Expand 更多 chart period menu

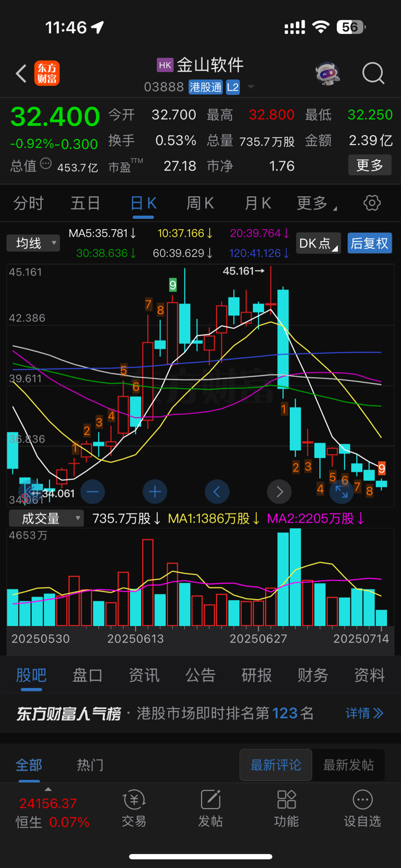[x=316, y=203]
